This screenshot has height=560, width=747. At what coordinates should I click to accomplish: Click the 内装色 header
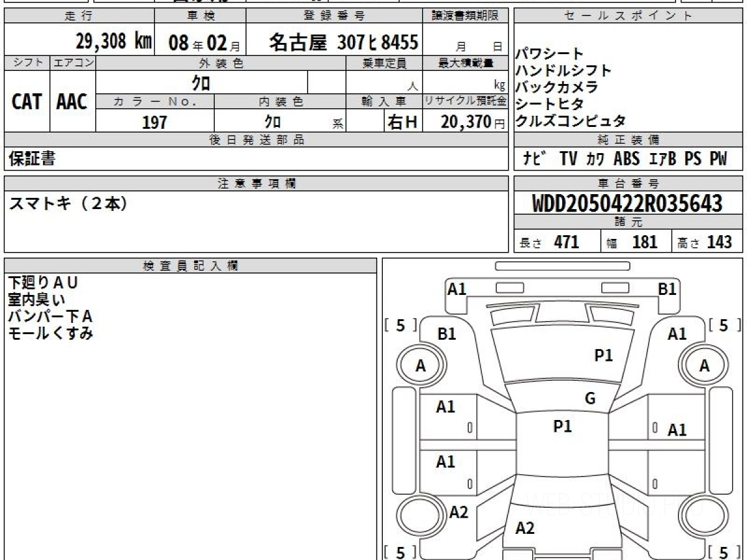click(280, 101)
